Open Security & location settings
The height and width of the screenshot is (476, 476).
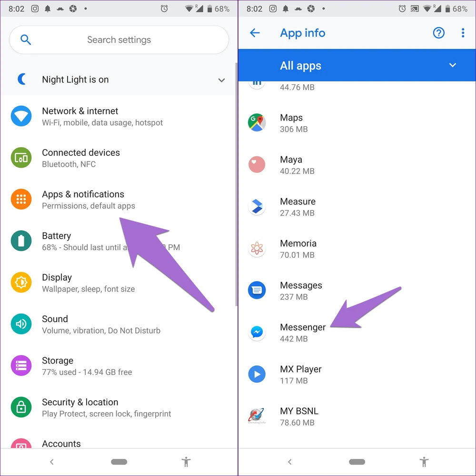click(x=119, y=407)
